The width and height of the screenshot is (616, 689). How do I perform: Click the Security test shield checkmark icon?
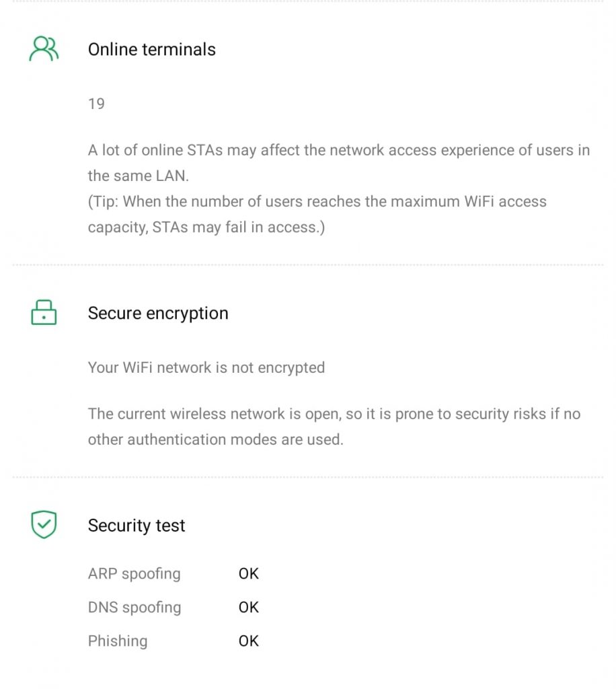(x=44, y=525)
